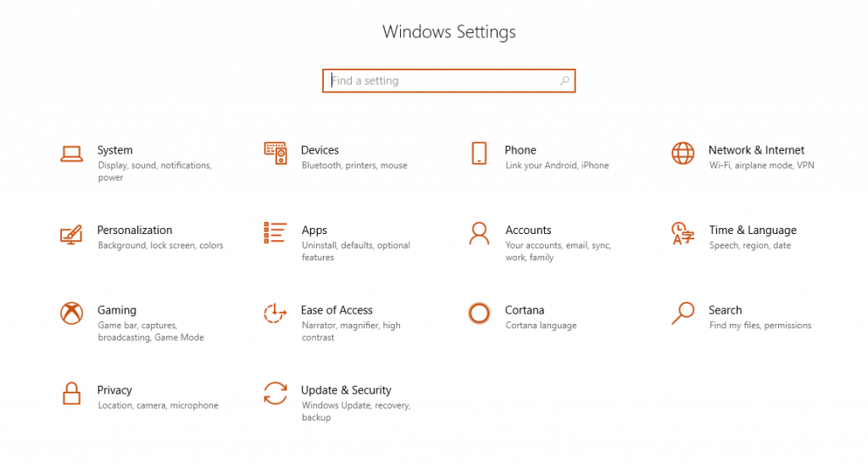Open Update & Security title
Image resolution: width=868 pixels, height=468 pixels.
point(346,391)
